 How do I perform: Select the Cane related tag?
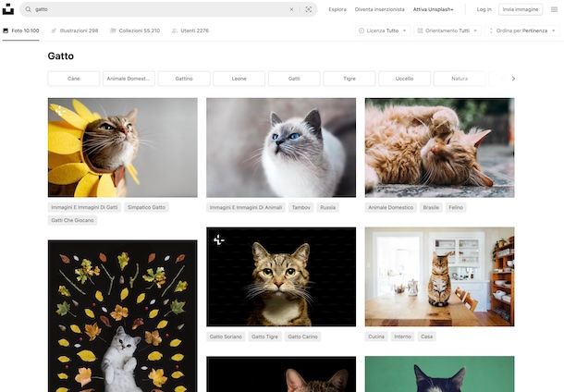[x=74, y=79]
